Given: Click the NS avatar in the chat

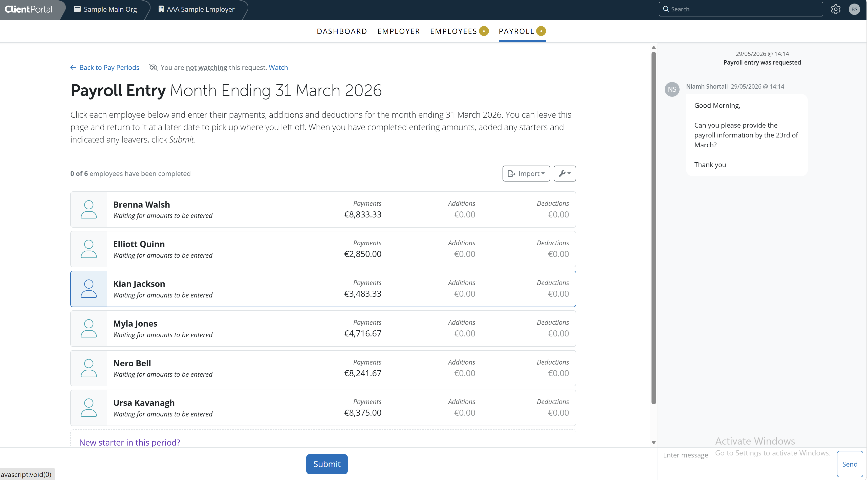Looking at the screenshot, I should click(x=672, y=89).
